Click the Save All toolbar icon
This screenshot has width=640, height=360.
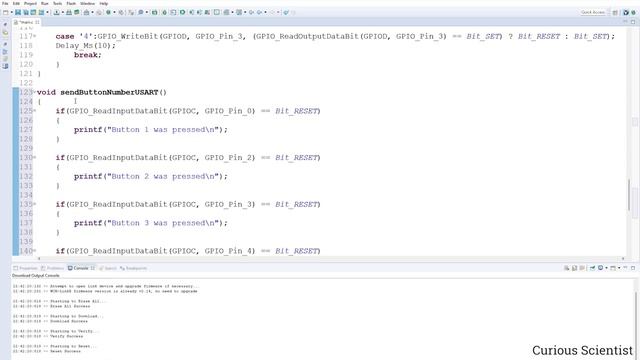(25, 12)
